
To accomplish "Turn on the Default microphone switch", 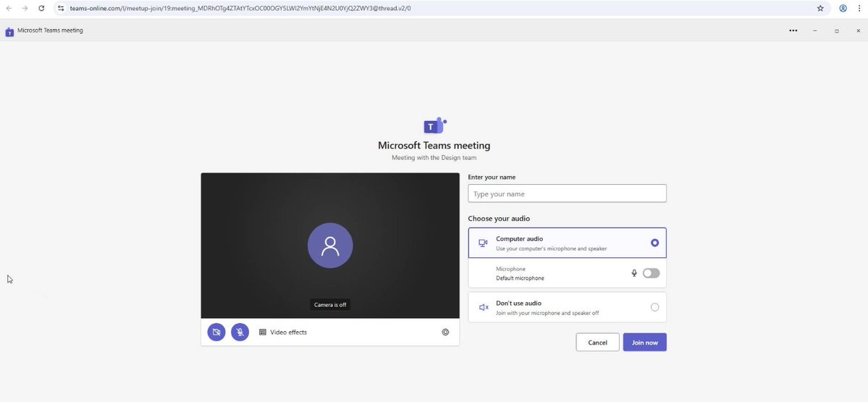I will click(651, 273).
